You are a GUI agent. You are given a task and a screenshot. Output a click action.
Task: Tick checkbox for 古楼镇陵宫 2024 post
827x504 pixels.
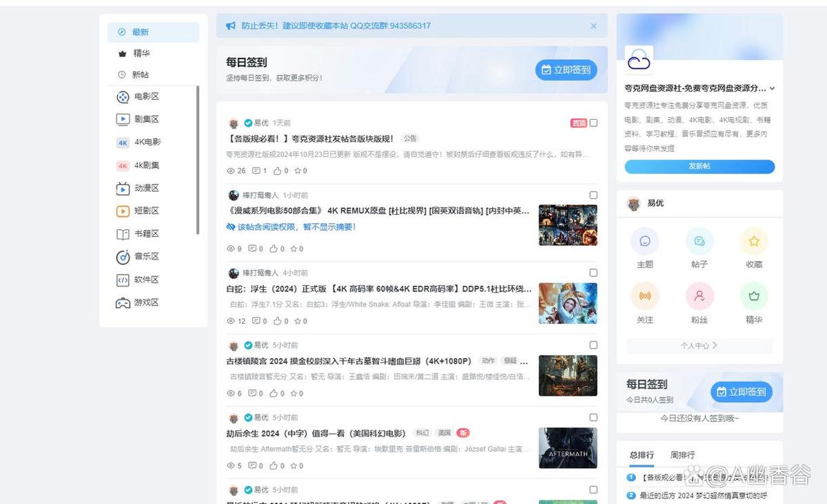(x=593, y=345)
